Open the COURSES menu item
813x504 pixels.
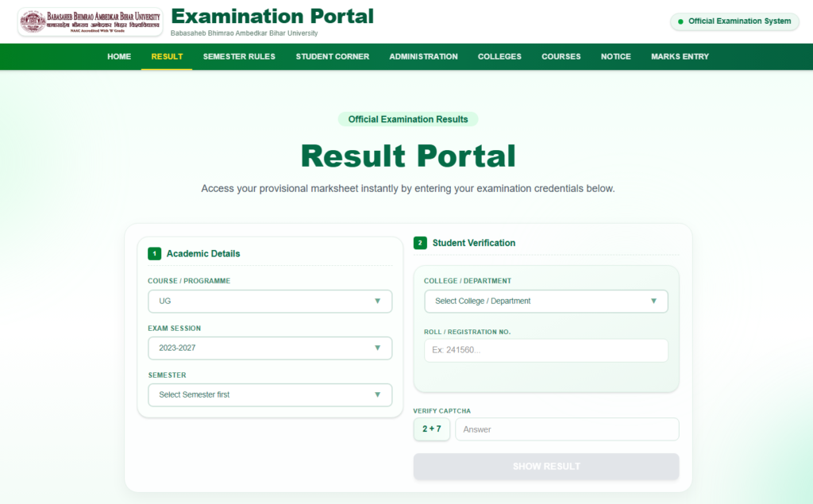(561, 56)
